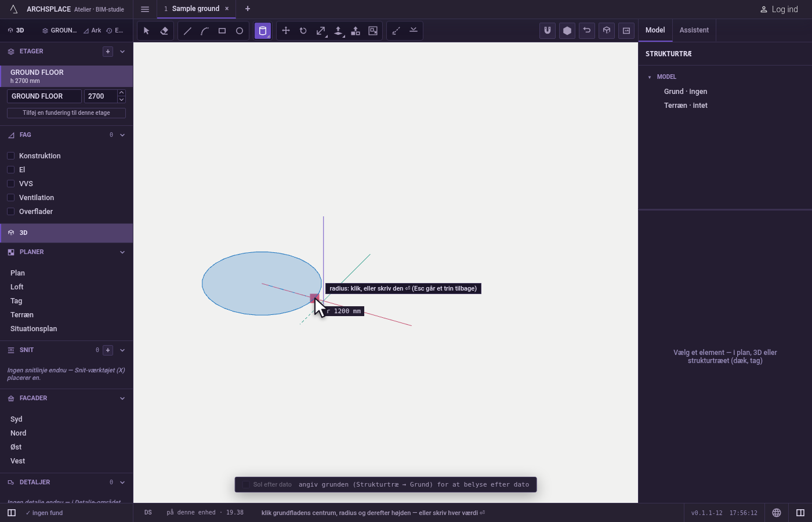Image resolution: width=812 pixels, height=522 pixels.
Task: Activate the cylinder solid tool
Action: click(263, 31)
